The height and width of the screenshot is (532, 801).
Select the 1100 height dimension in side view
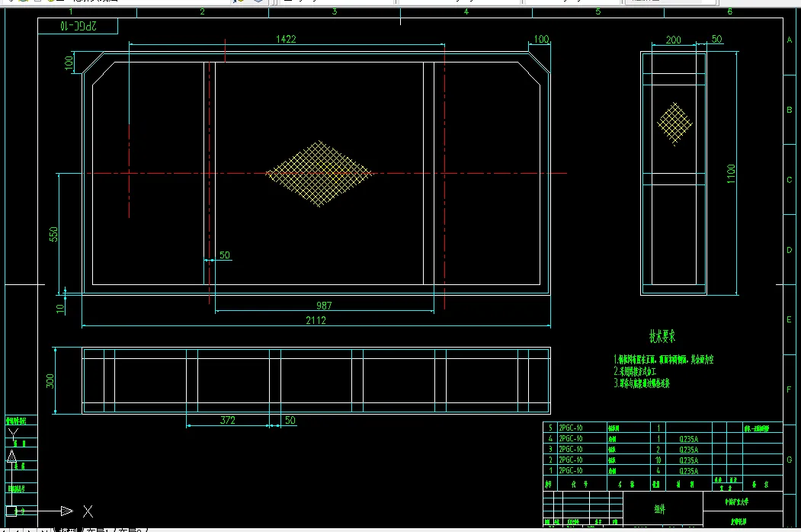731,174
